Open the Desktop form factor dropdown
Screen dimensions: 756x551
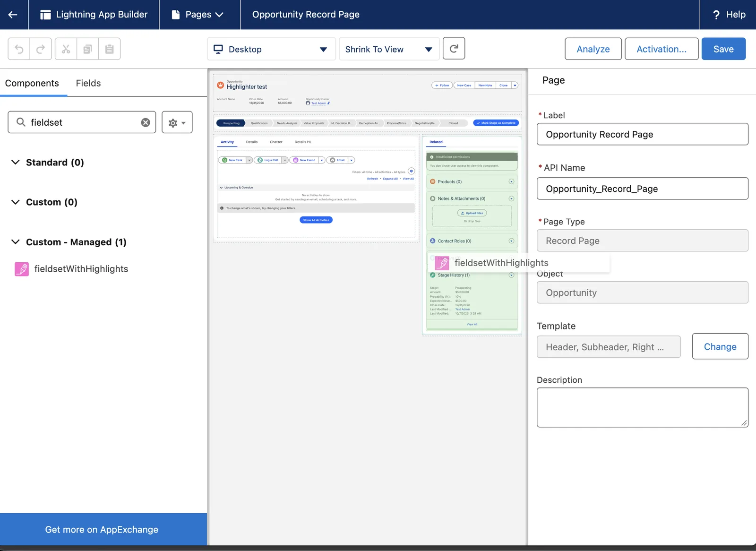[271, 49]
